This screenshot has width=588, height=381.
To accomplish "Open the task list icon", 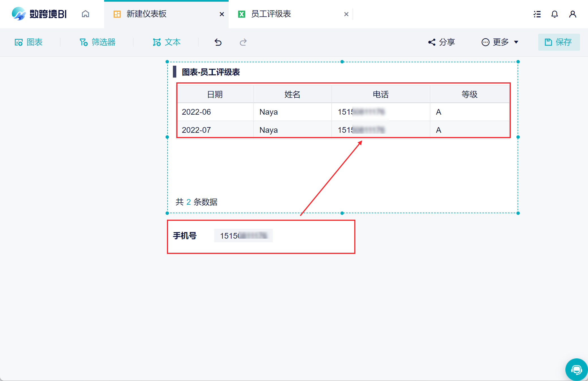I will 537,14.
